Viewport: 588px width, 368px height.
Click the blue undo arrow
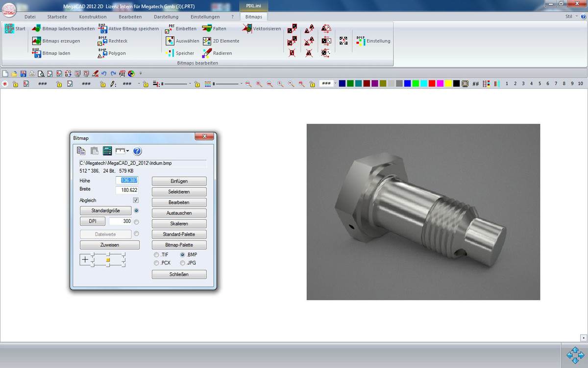pos(104,74)
